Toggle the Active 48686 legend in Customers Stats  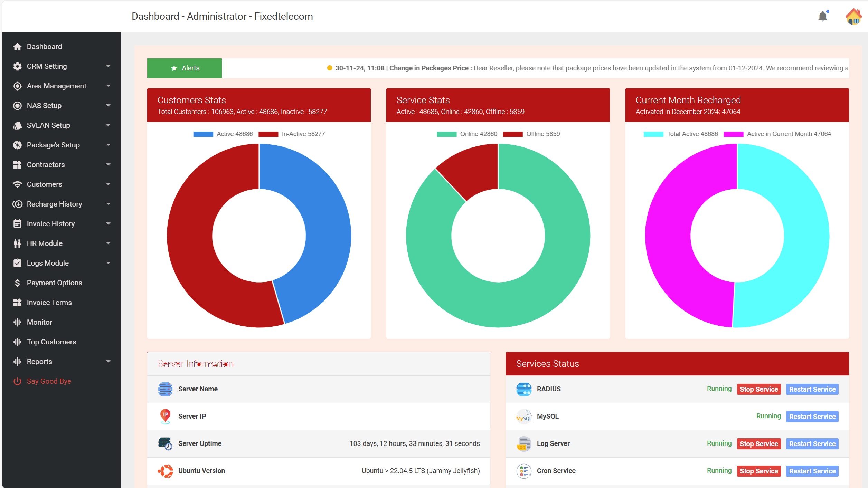coord(223,134)
